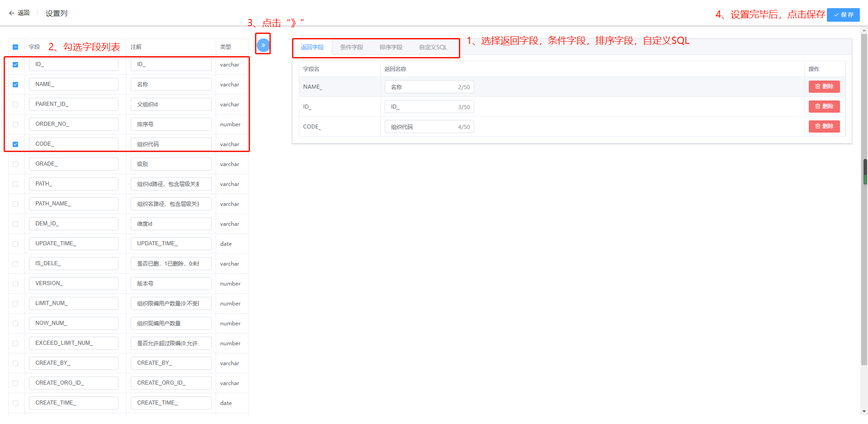868x424 pixels.
Task: Click the 排序号 comment input
Action: pos(171,124)
